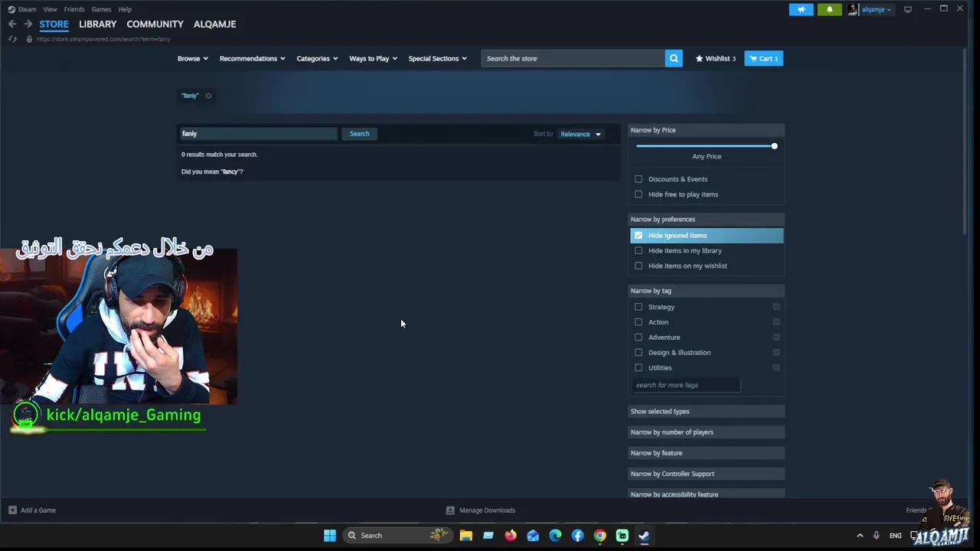Switch to Big Picture mode icon
Screen dimensions: 980x551
point(908,9)
